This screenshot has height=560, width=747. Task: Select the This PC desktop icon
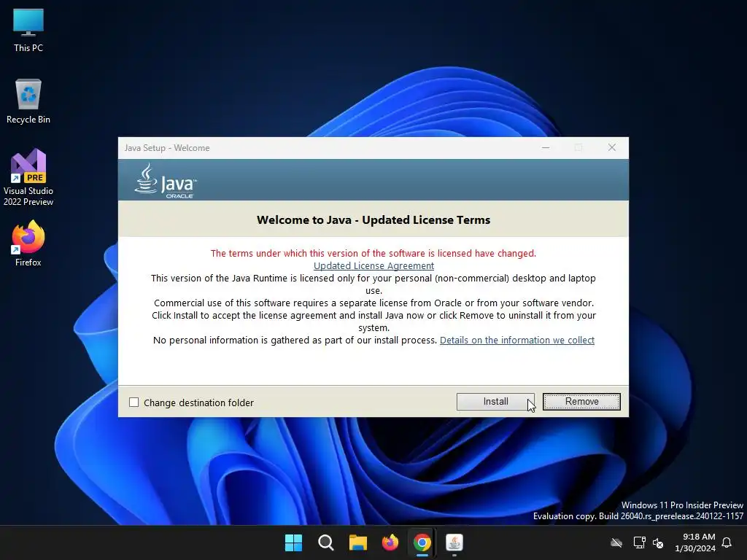coord(28,31)
